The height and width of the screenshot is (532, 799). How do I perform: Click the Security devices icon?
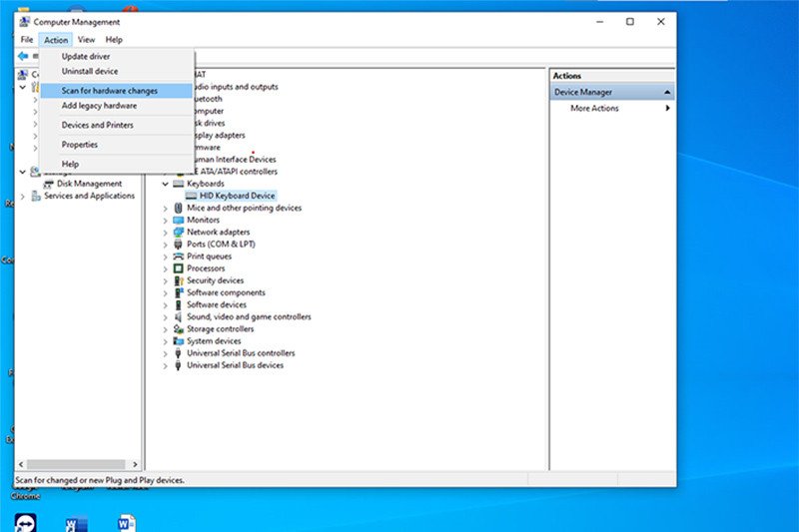[x=179, y=280]
